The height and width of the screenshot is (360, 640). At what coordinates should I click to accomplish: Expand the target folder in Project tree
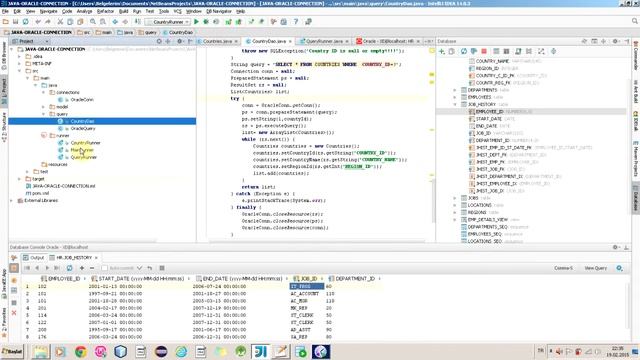pyautogui.click(x=19, y=179)
